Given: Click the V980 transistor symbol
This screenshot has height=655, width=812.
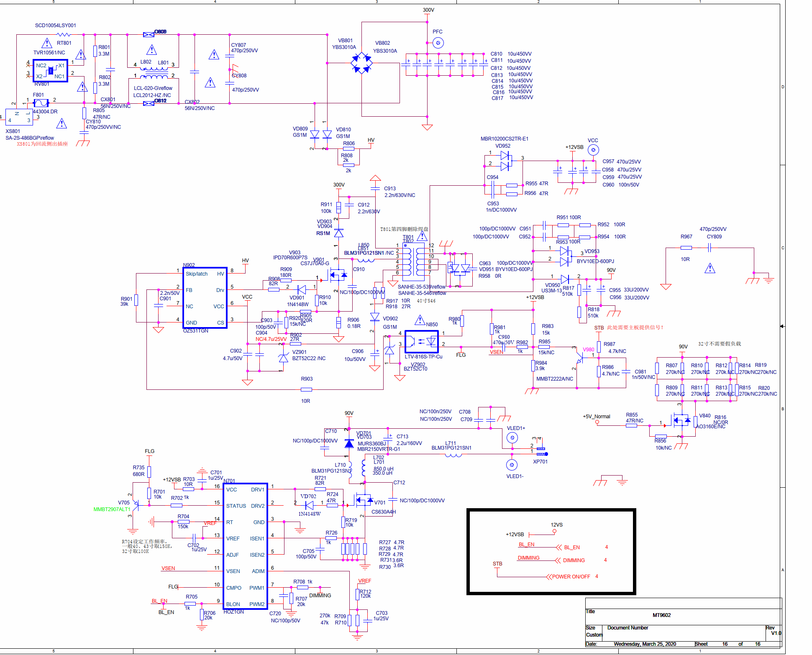Looking at the screenshot, I should click(580, 357).
